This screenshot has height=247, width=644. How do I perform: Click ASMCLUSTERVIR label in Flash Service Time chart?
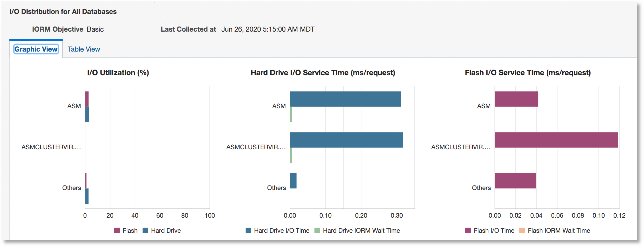461,147
